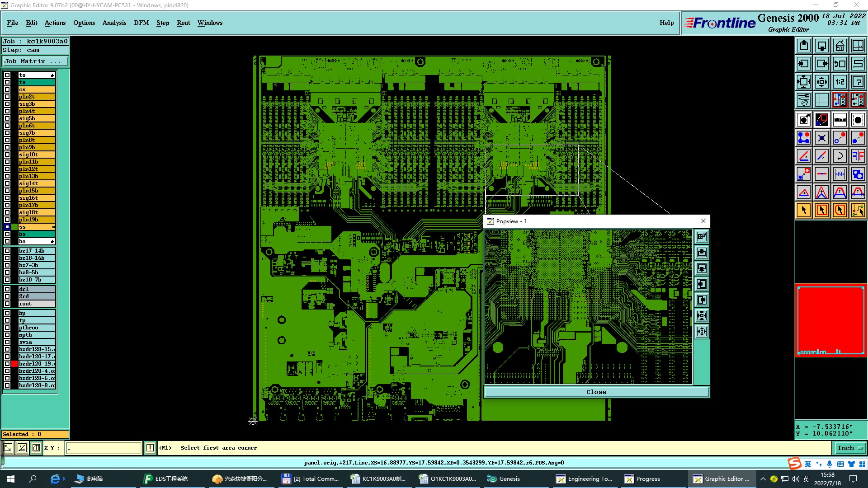Open the Analysis menu

(x=114, y=23)
